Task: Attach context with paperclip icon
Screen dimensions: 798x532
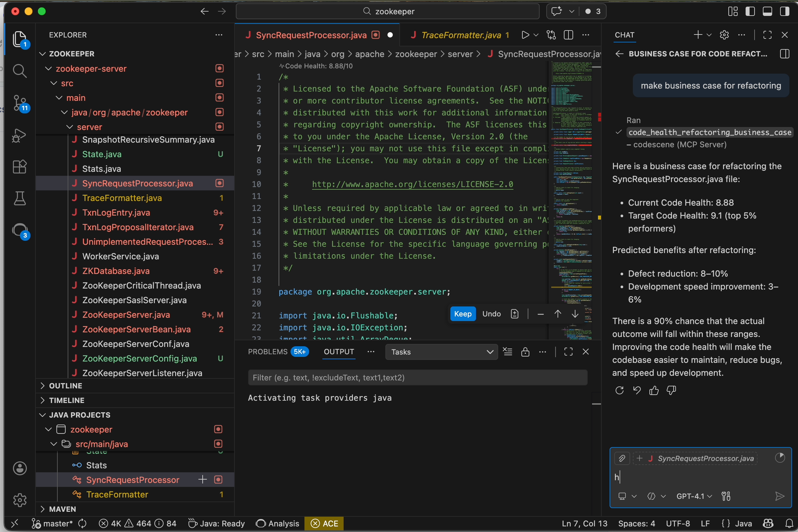Action: click(622, 458)
